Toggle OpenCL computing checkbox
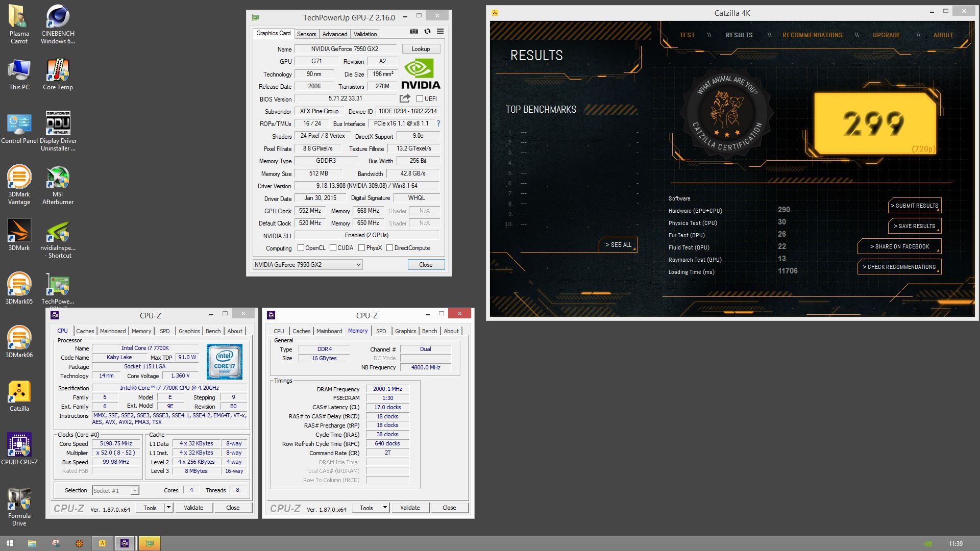This screenshot has width=980, height=551. [301, 248]
